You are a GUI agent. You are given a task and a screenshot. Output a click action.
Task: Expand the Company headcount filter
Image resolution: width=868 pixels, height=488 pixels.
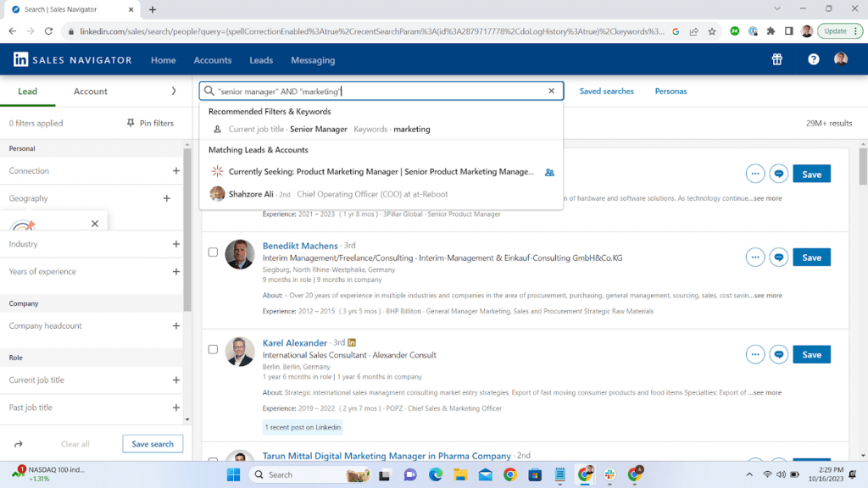(176, 326)
